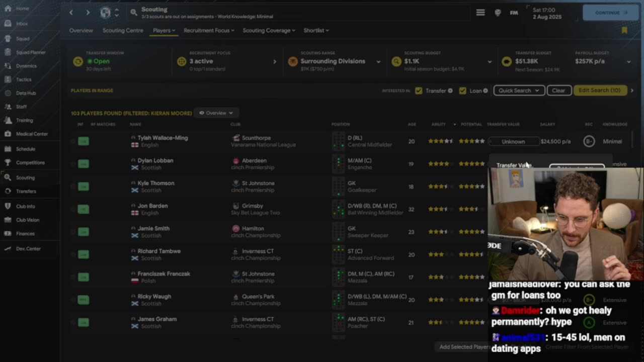Open the Tactics sidebar icon
Viewport: 644px width, 362px height.
pos(8,79)
